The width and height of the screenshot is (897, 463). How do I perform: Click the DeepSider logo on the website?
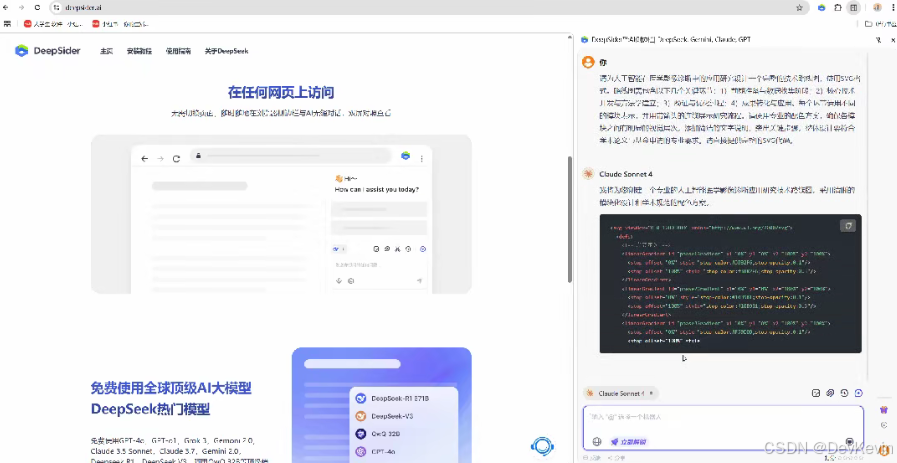(47, 51)
